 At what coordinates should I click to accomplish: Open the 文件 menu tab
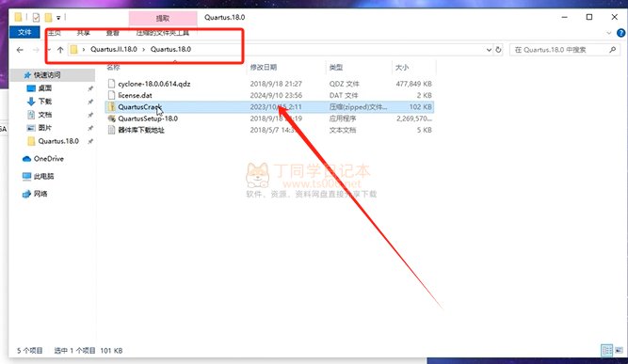[x=24, y=32]
